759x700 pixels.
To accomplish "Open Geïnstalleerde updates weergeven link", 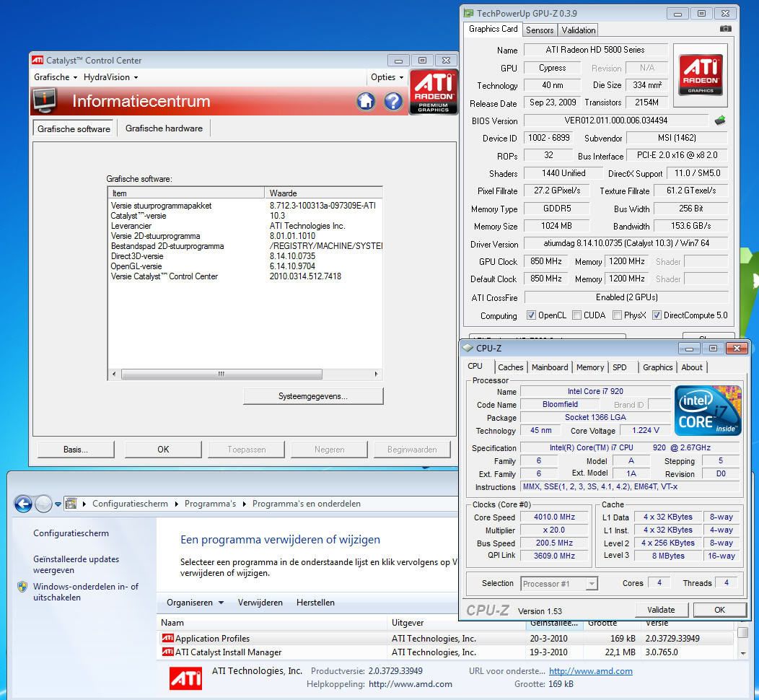I will (76, 564).
